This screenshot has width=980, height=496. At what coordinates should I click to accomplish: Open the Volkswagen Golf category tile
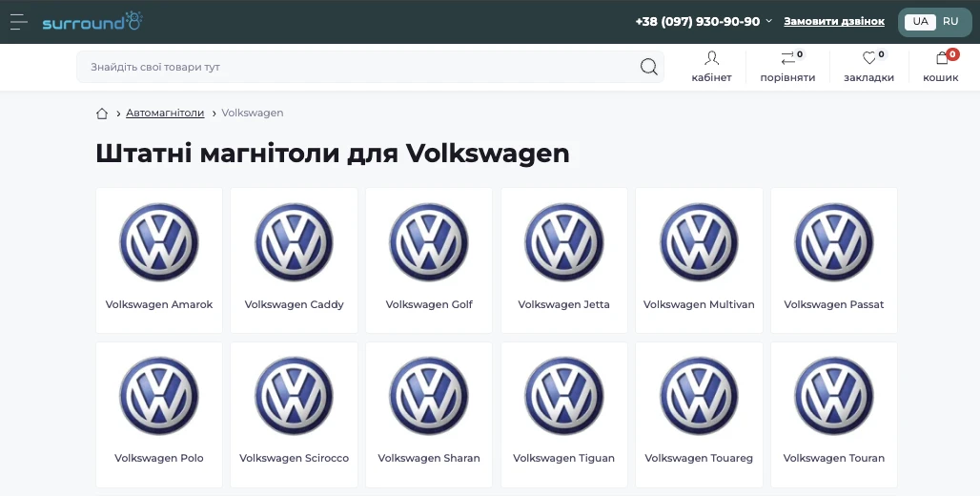point(429,260)
